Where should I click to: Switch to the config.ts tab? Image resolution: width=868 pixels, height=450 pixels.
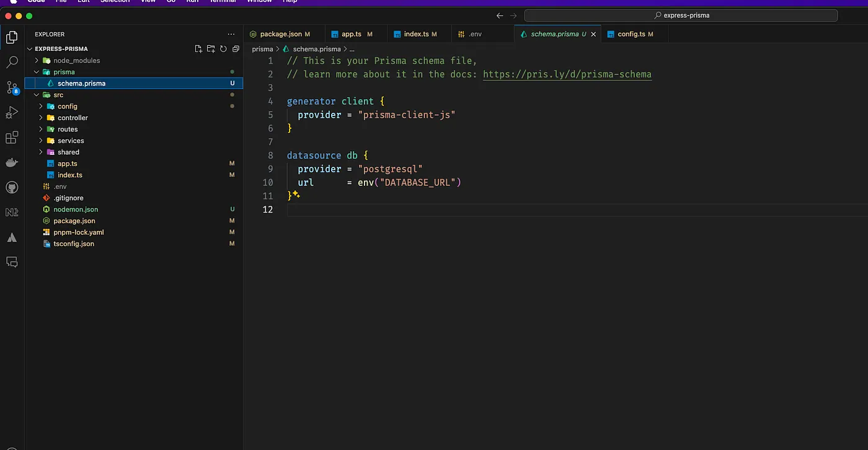[631, 34]
